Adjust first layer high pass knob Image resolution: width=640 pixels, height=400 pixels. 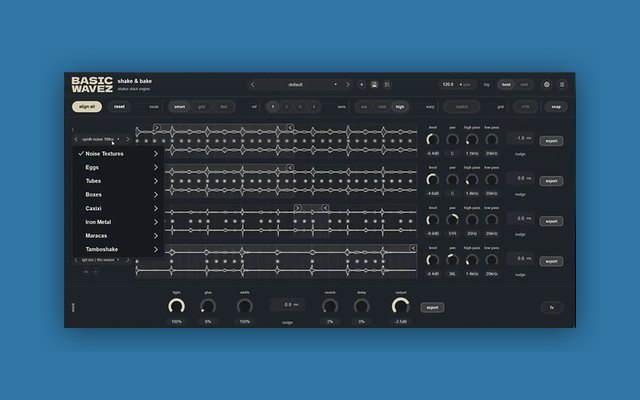(472, 140)
